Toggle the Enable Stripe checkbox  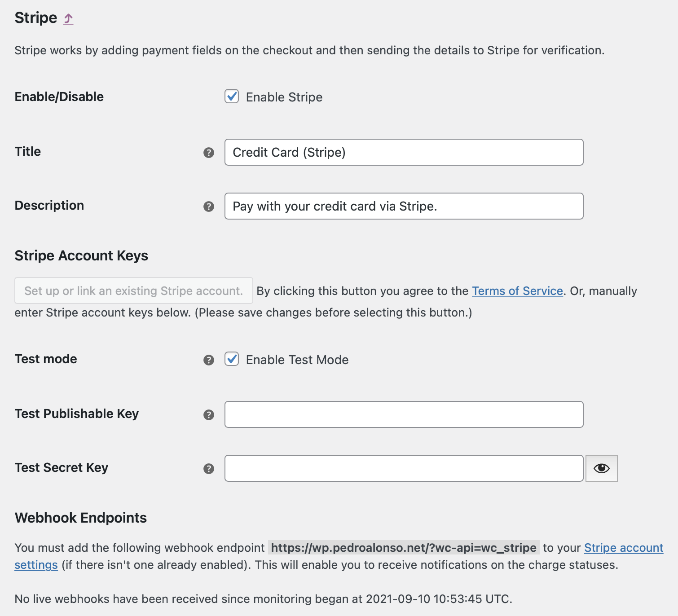[231, 97]
